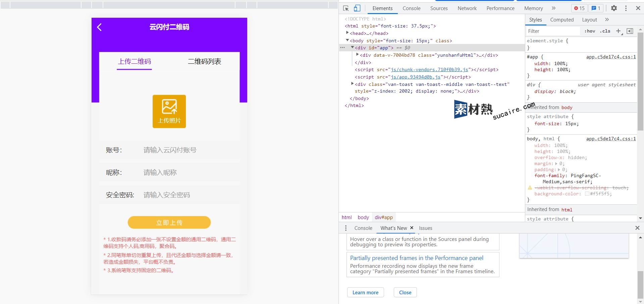644x304 pixels.
Task: Select the 上传二维码 tab
Action: tap(134, 61)
